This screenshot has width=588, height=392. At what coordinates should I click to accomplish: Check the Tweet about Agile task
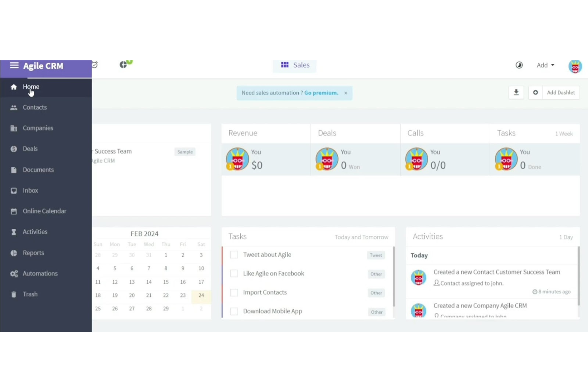click(234, 255)
